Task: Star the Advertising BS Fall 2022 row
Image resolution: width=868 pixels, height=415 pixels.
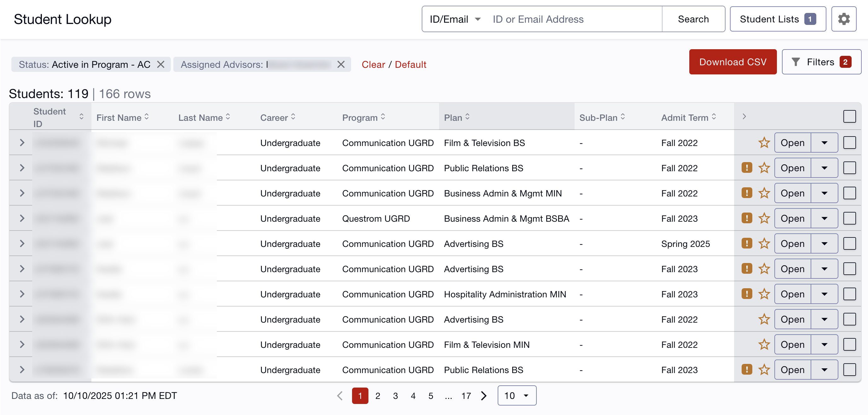Action: [x=764, y=319]
